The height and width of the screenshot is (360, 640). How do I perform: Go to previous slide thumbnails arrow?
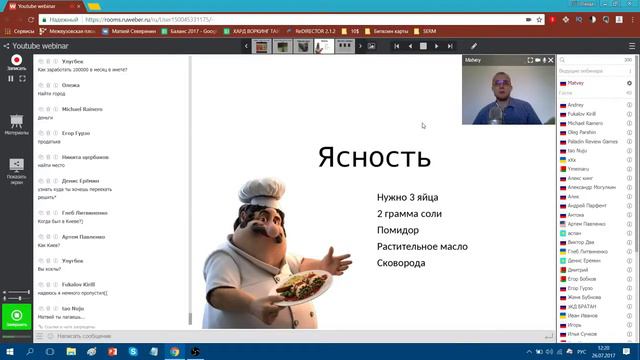(x=246, y=46)
